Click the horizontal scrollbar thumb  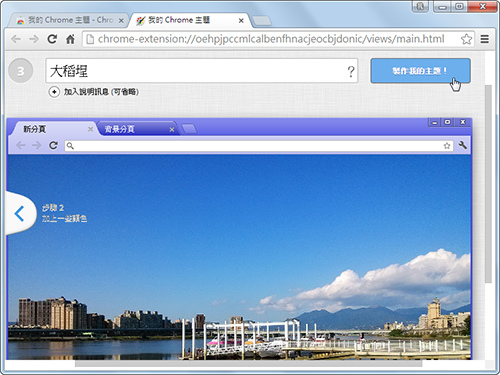coord(249,363)
